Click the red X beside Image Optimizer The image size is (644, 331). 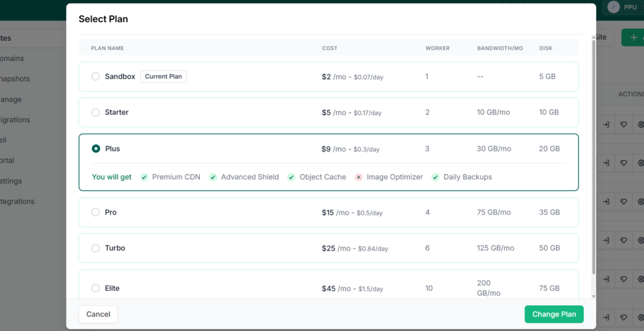click(358, 177)
